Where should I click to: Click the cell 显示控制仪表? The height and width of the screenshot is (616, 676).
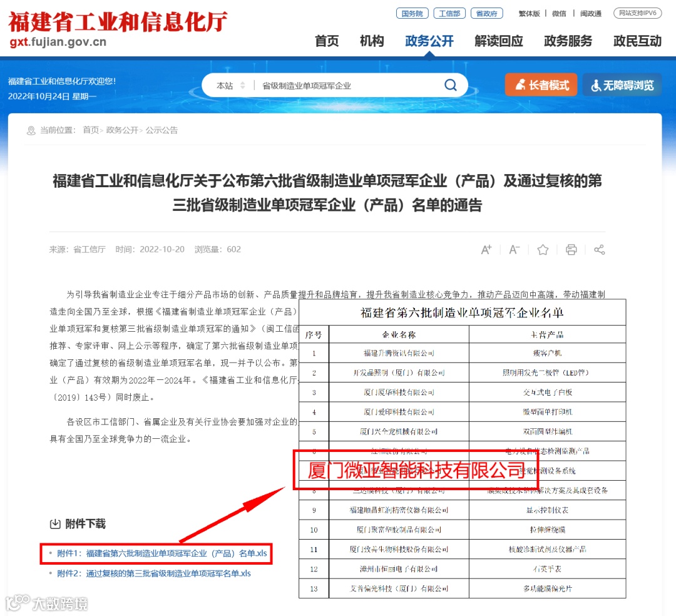548,510
